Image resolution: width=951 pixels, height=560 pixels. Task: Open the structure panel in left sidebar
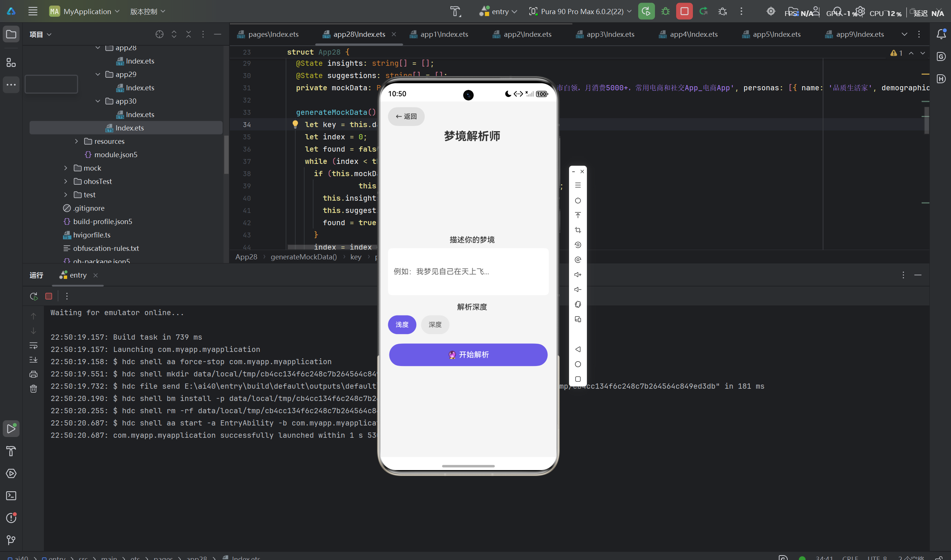(x=11, y=62)
